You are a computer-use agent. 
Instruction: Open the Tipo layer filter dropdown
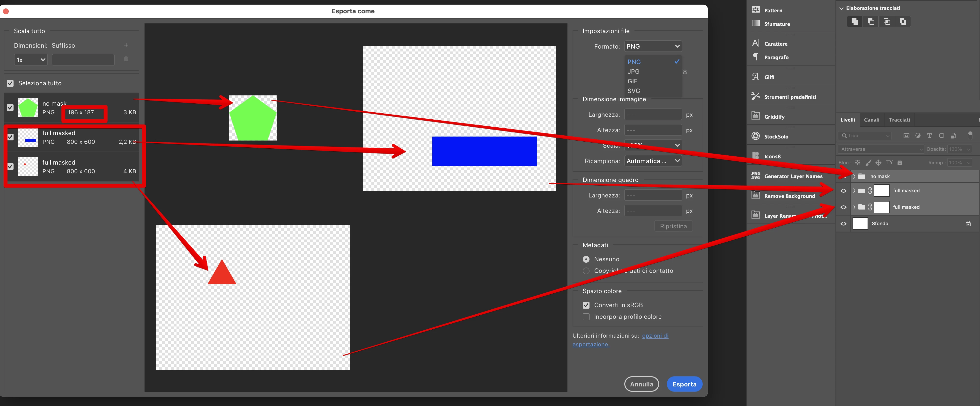pyautogui.click(x=864, y=136)
